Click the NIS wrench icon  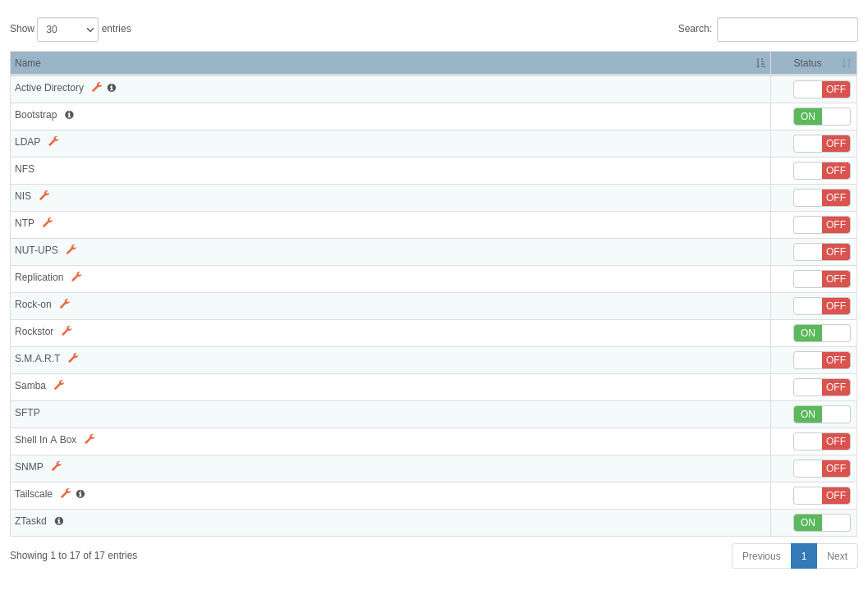click(x=45, y=196)
